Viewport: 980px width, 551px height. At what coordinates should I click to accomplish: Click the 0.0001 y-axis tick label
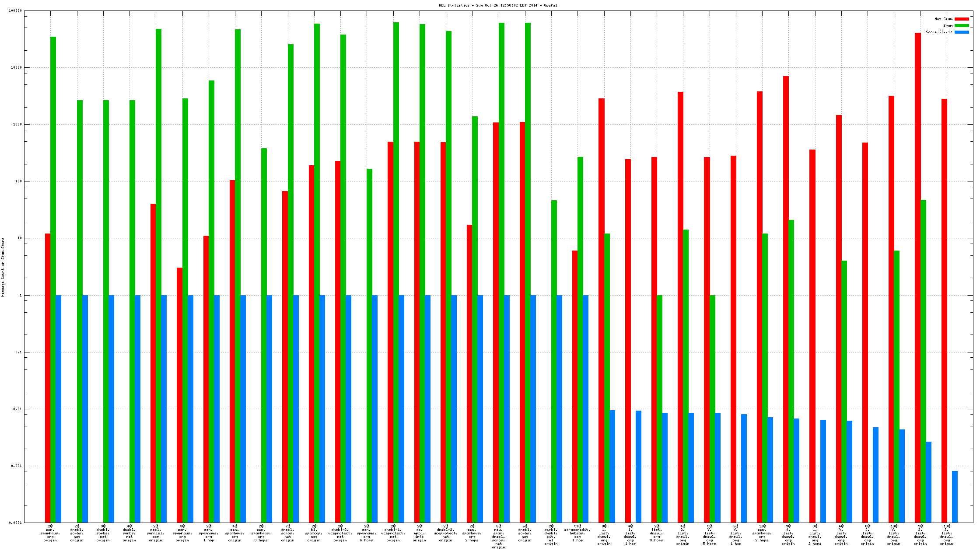(16, 523)
